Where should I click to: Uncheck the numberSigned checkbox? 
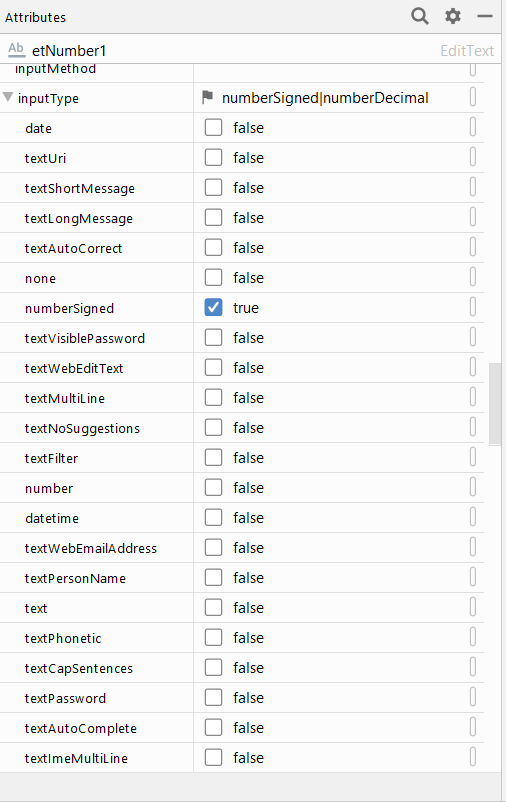pos(213,307)
